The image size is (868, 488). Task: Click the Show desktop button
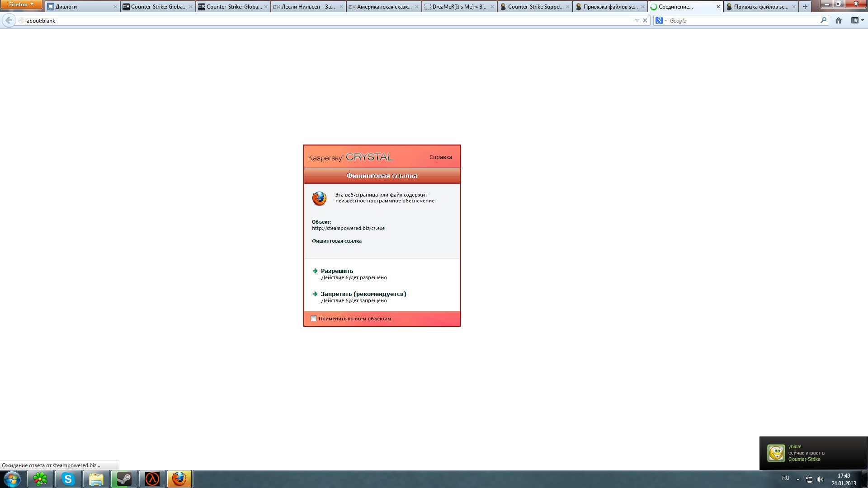[864, 479]
